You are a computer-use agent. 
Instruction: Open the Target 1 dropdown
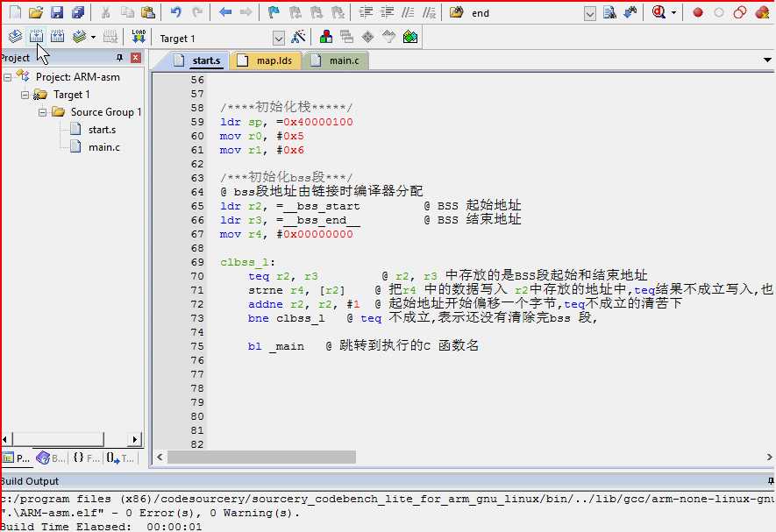(x=279, y=38)
